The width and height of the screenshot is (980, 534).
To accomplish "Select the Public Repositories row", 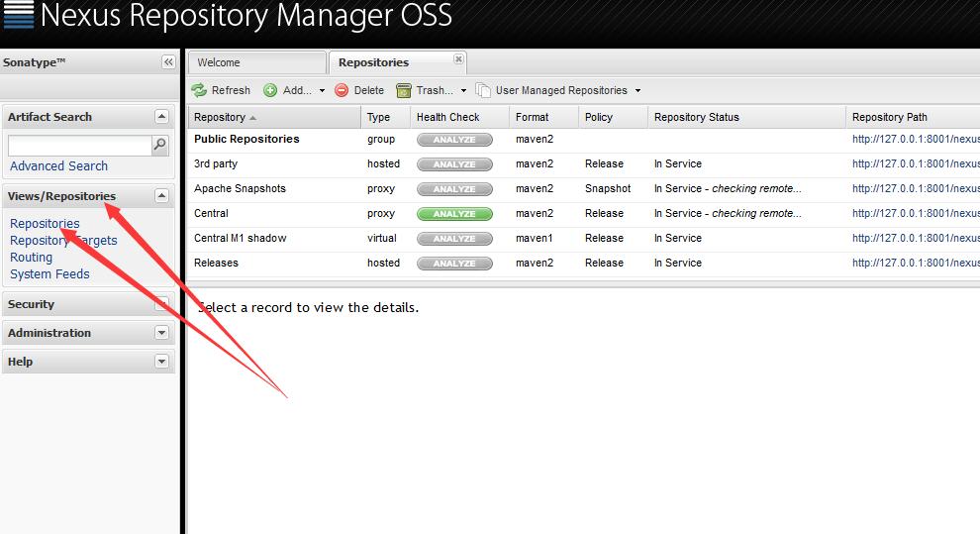I will (x=584, y=140).
